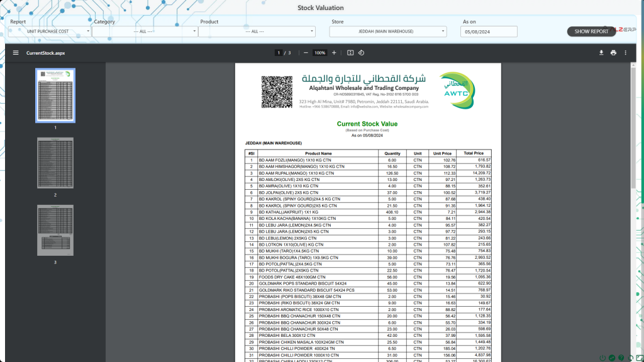Open the Store dropdown showing Jeddah
Image resolution: width=644 pixels, height=362 pixels.
[387, 31]
